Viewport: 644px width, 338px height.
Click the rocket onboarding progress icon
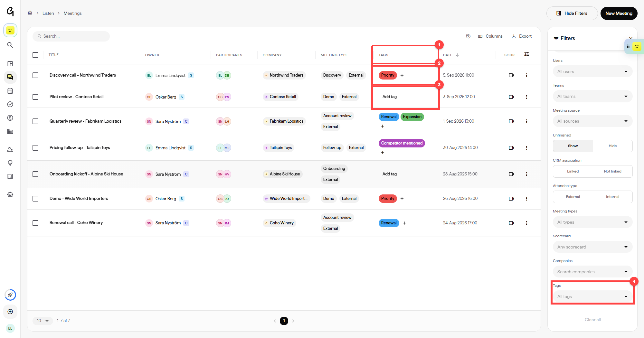click(x=10, y=295)
